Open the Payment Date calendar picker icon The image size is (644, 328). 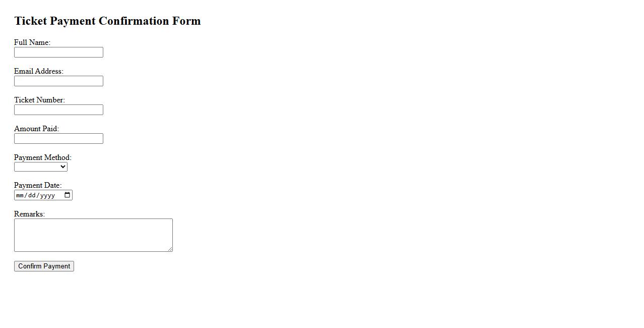tap(68, 195)
